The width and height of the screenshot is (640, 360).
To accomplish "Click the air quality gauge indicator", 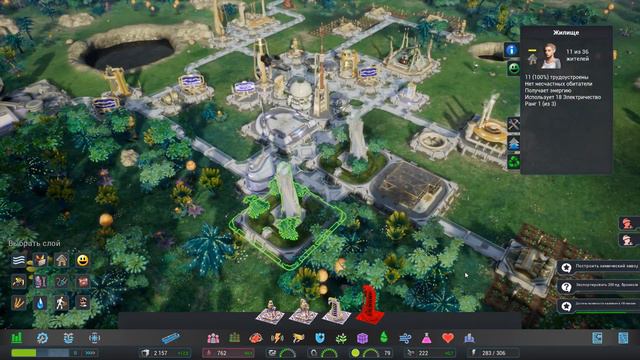I will (282, 353).
